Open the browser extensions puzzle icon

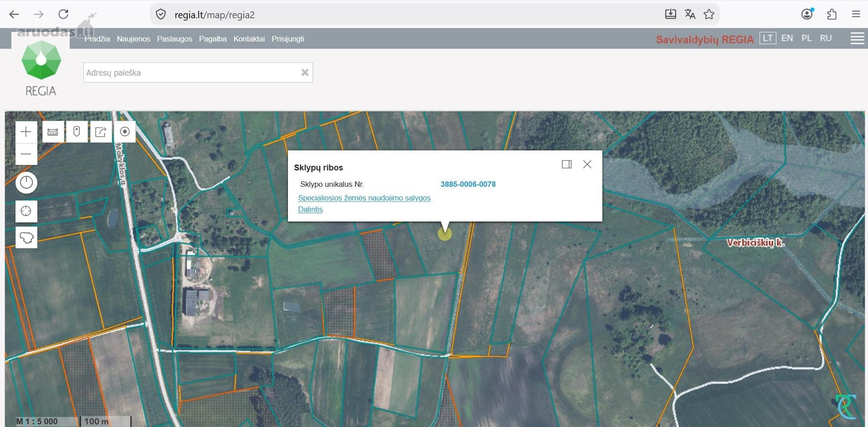tap(832, 15)
